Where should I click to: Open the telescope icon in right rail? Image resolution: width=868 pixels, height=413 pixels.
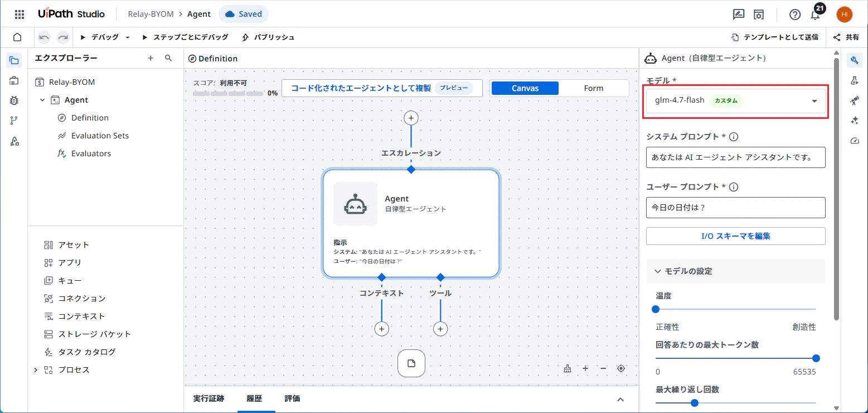click(x=854, y=100)
